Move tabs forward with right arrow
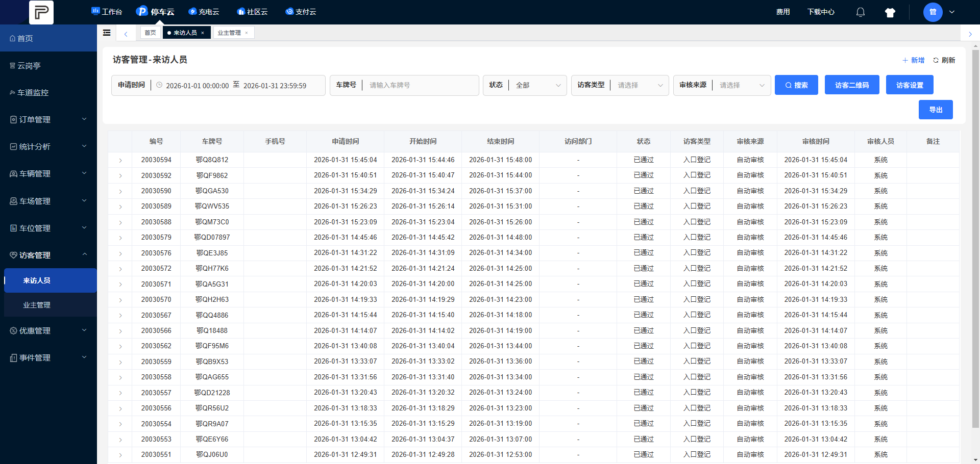 [970, 34]
